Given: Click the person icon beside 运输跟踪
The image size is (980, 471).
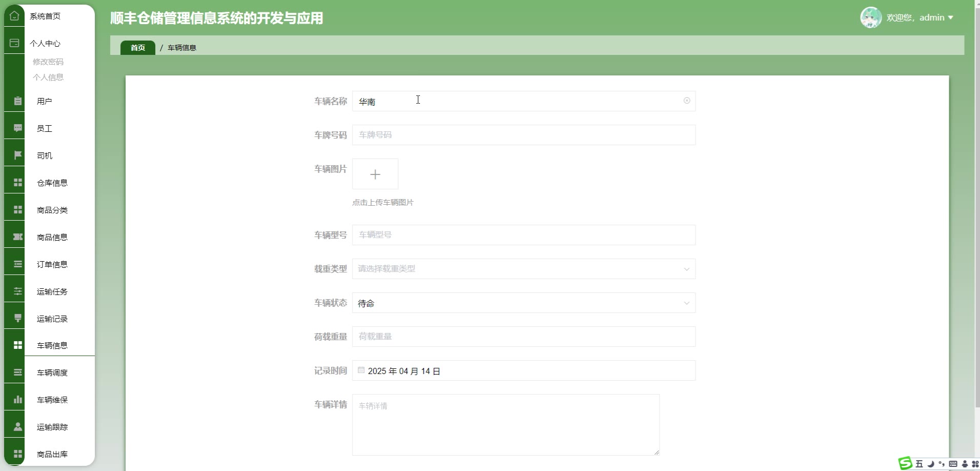Looking at the screenshot, I should (x=18, y=427).
